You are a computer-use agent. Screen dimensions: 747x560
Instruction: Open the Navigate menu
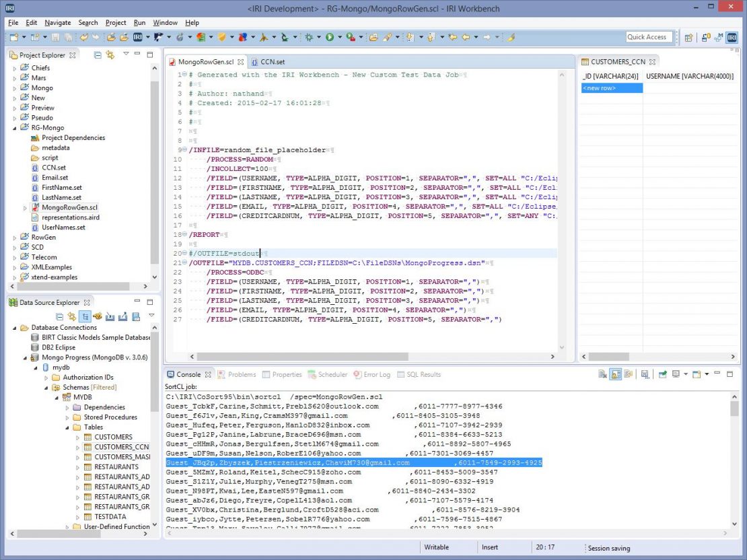coord(58,22)
